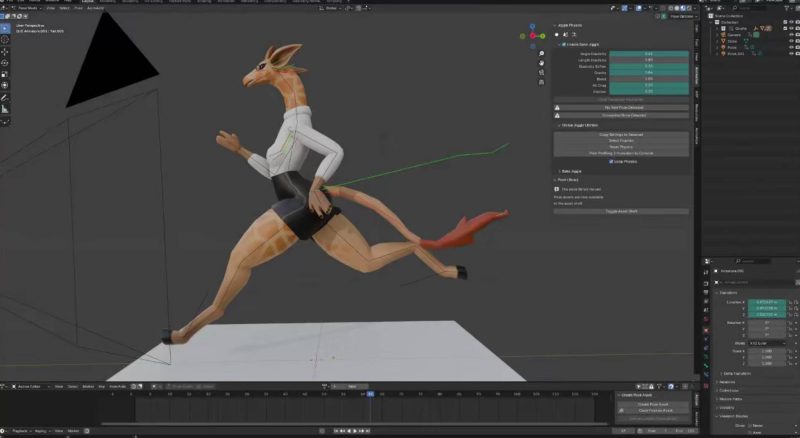Hide the Plane.001 object via eye icon
This screenshot has width=800, height=438.
(791, 53)
